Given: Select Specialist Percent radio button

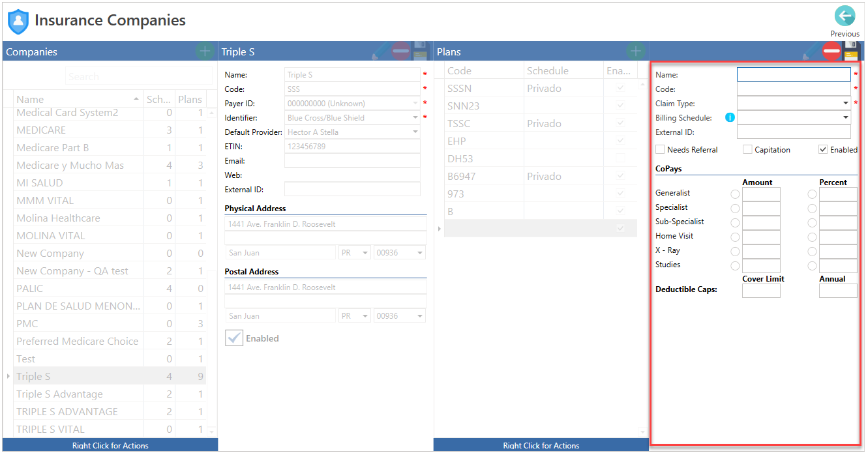Looking at the screenshot, I should [x=812, y=209].
